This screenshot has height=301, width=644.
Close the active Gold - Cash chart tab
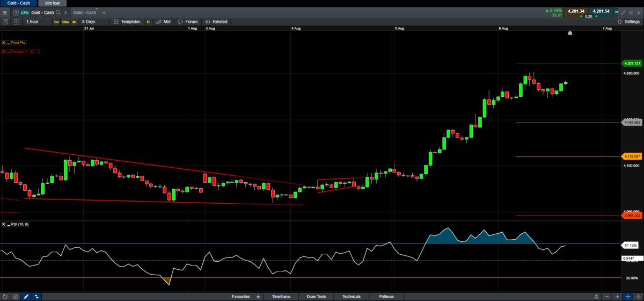[65, 12]
